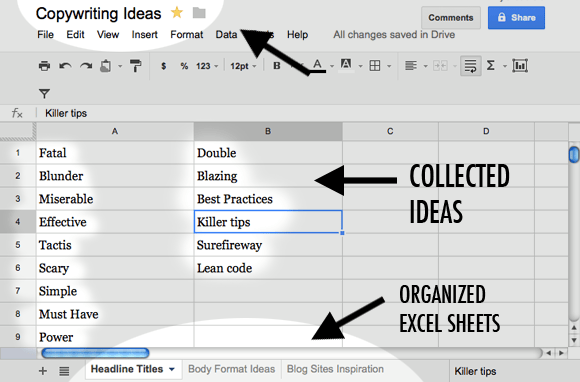Screen dimensions: 580x382
Task: Open the text color dropdown arrow
Action: tap(332, 67)
